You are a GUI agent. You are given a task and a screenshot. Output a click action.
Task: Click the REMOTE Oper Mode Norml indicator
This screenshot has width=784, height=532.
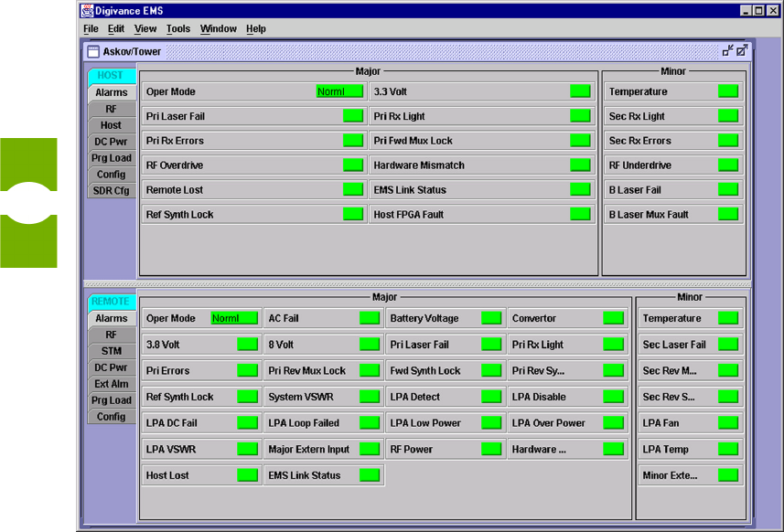coord(234,318)
